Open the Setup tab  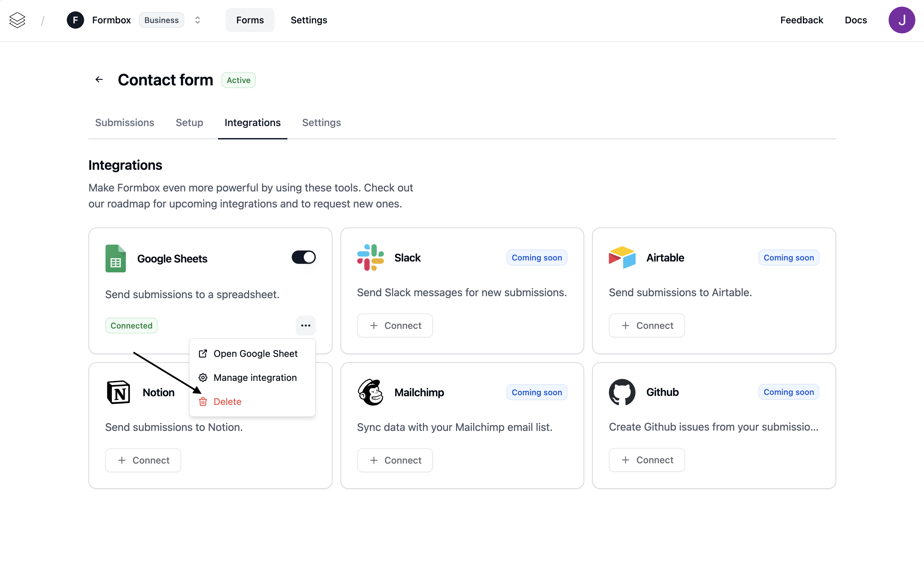click(189, 122)
